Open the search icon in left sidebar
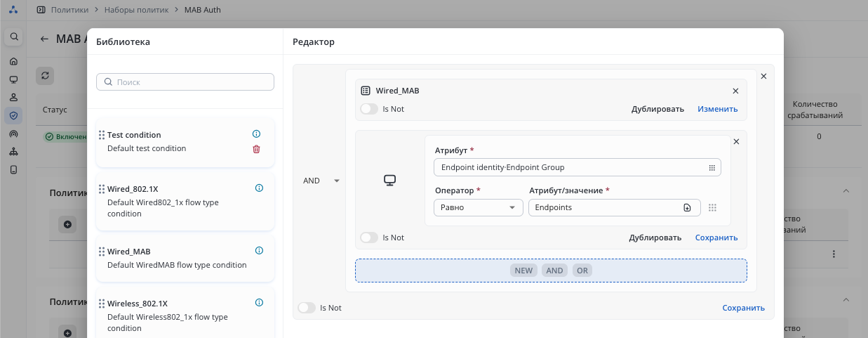The image size is (868, 338). tap(13, 37)
